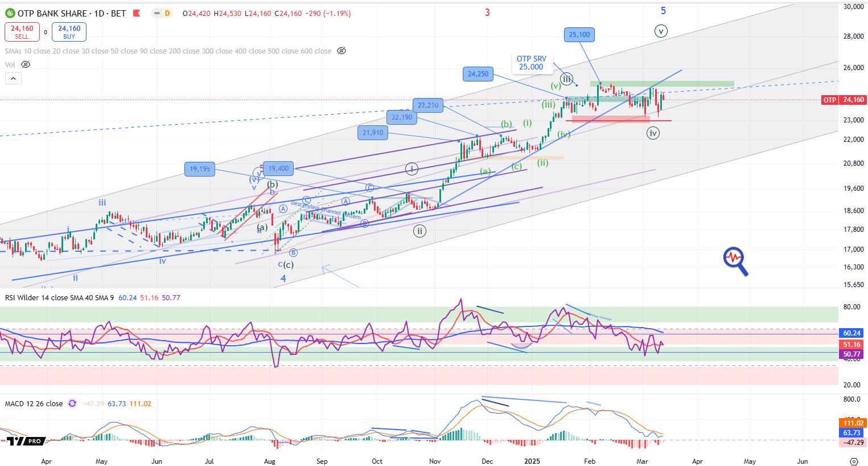Click the 2025 label on the time axis

(532, 461)
